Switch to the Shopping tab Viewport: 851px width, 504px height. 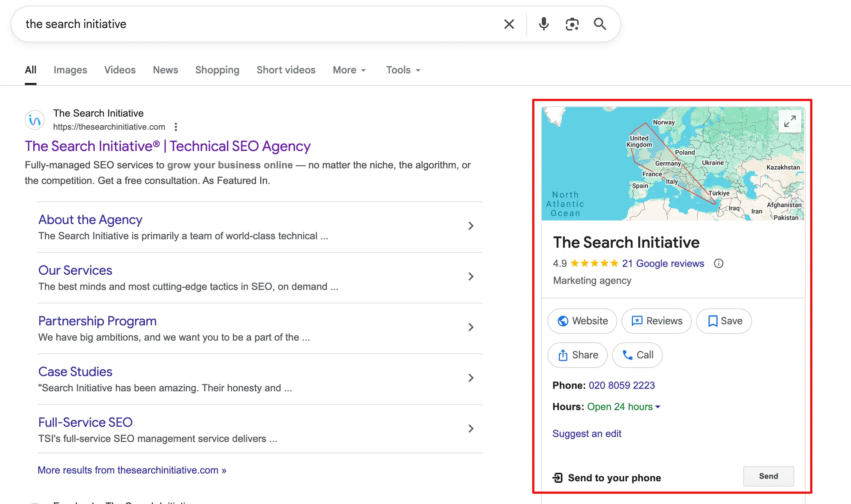[x=217, y=70]
